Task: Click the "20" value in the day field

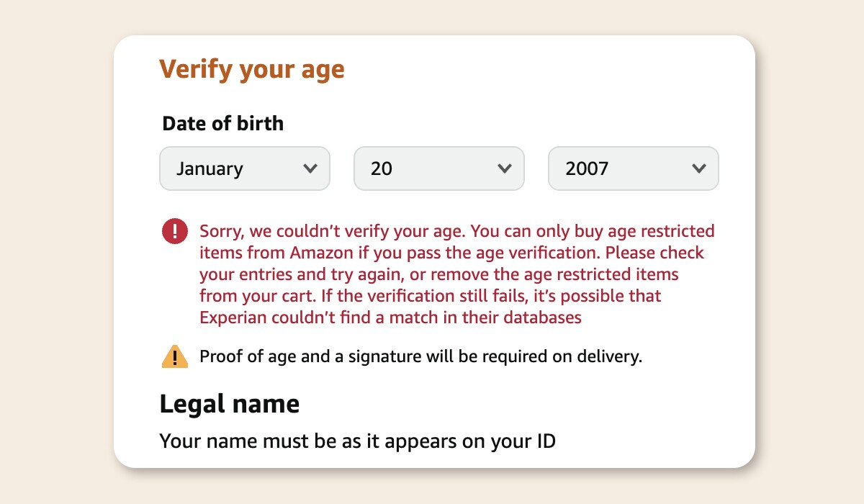Action: [x=382, y=168]
